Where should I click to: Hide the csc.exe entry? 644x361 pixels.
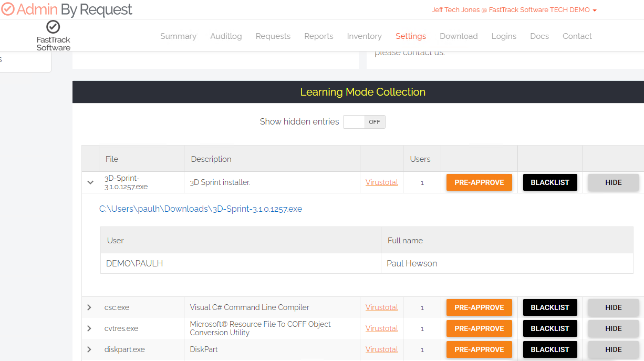point(614,307)
